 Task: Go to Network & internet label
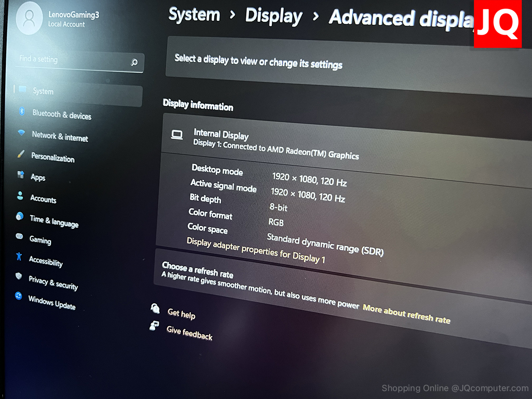tap(60, 136)
